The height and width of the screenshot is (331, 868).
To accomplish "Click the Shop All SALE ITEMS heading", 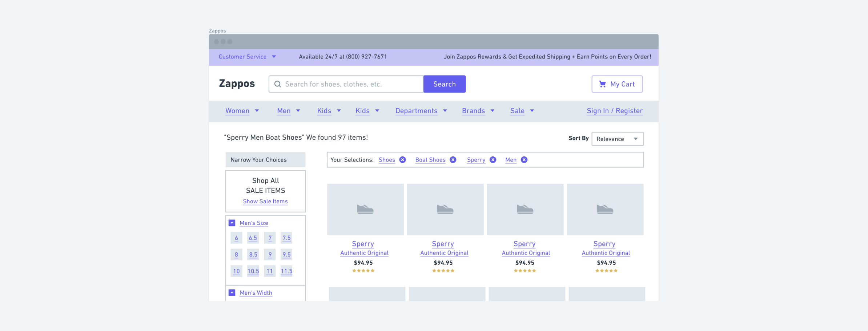I will [x=265, y=185].
